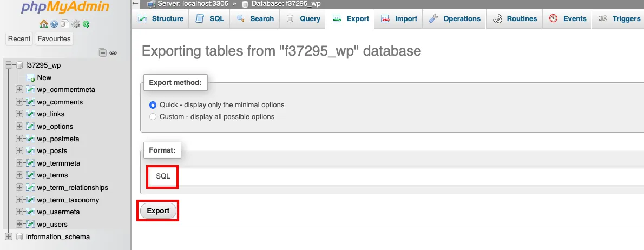Click the New link under f37295_wp
644x250 pixels.
[44, 77]
